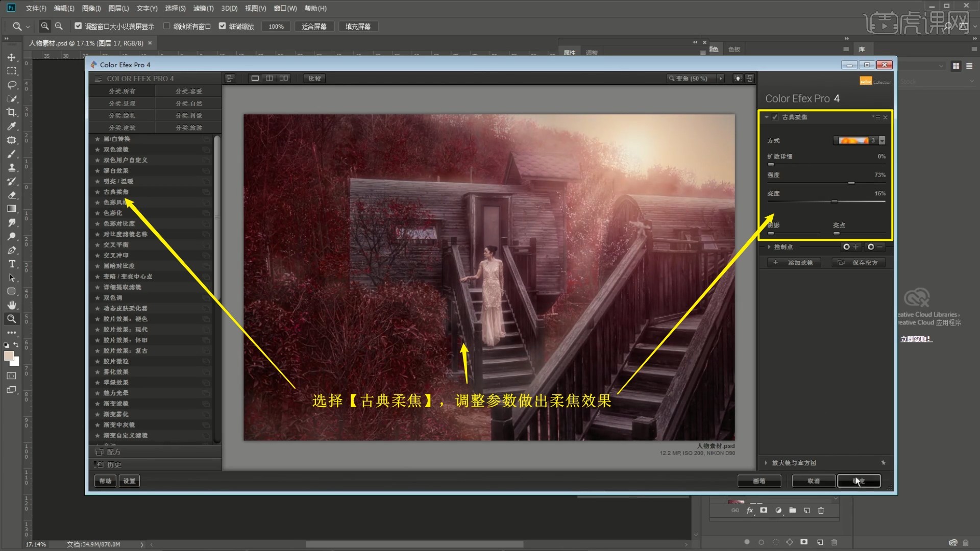Uncheck the 古典柔焦 filter enable checkmark
980x551 pixels.
775,117
